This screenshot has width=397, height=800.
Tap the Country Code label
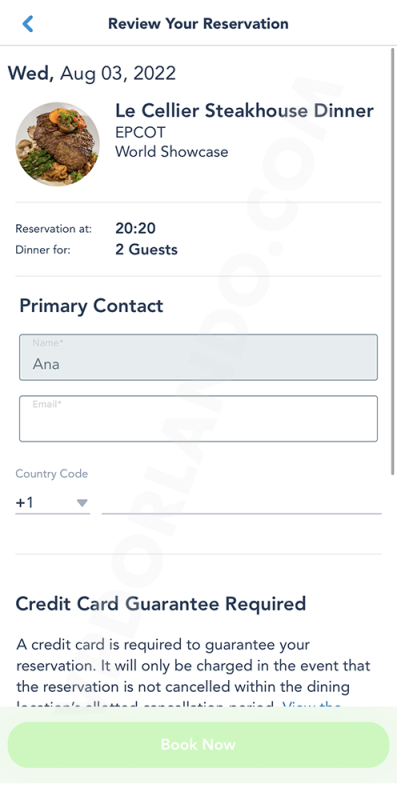(52, 473)
